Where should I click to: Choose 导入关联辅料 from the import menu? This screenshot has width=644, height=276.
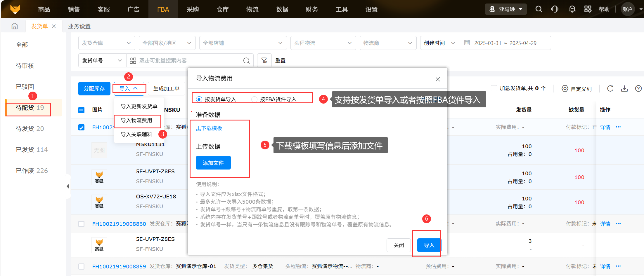click(136, 134)
